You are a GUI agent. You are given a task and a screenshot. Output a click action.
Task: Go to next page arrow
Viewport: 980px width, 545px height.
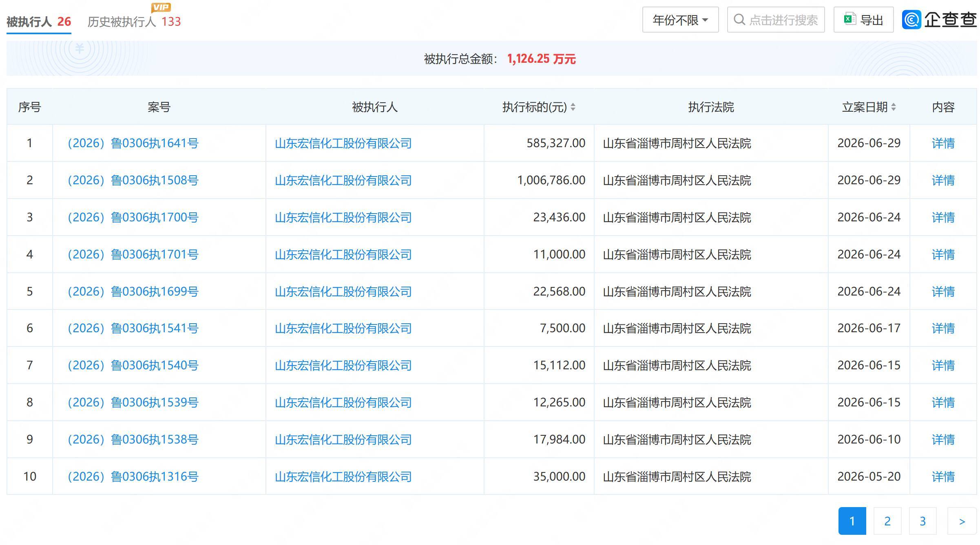[x=962, y=521]
